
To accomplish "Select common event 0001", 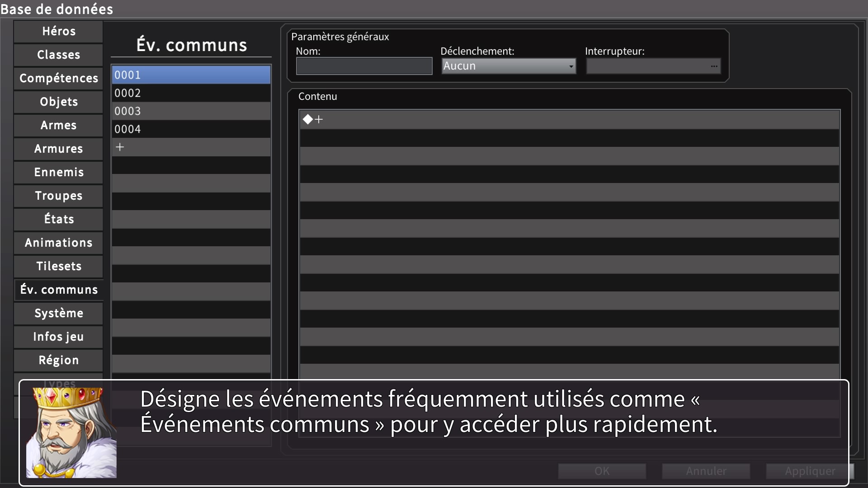I will (191, 75).
